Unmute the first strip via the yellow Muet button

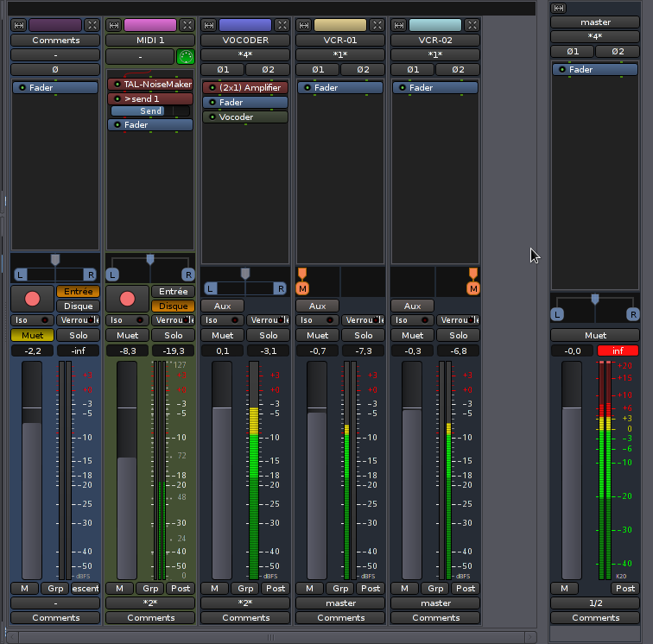(32, 335)
